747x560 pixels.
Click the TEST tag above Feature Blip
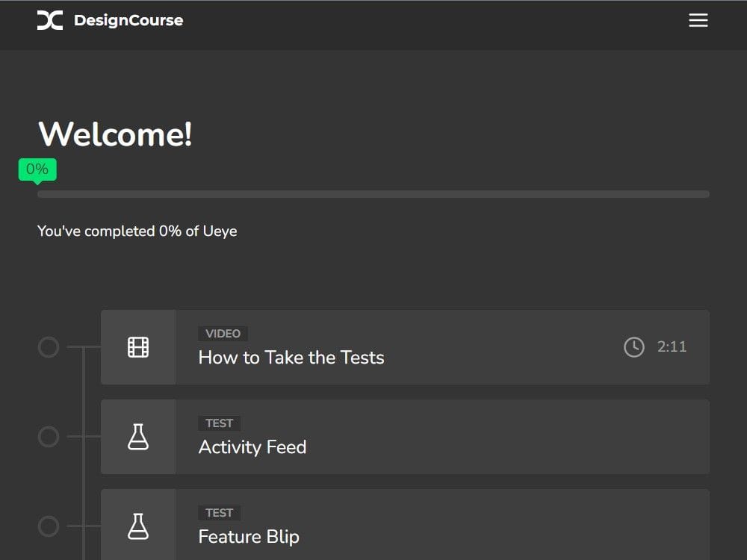tap(220, 512)
